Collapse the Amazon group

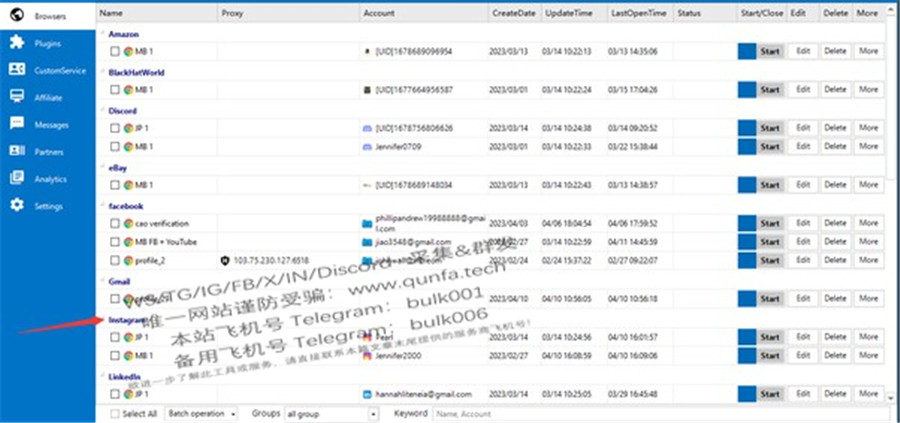[x=103, y=33]
